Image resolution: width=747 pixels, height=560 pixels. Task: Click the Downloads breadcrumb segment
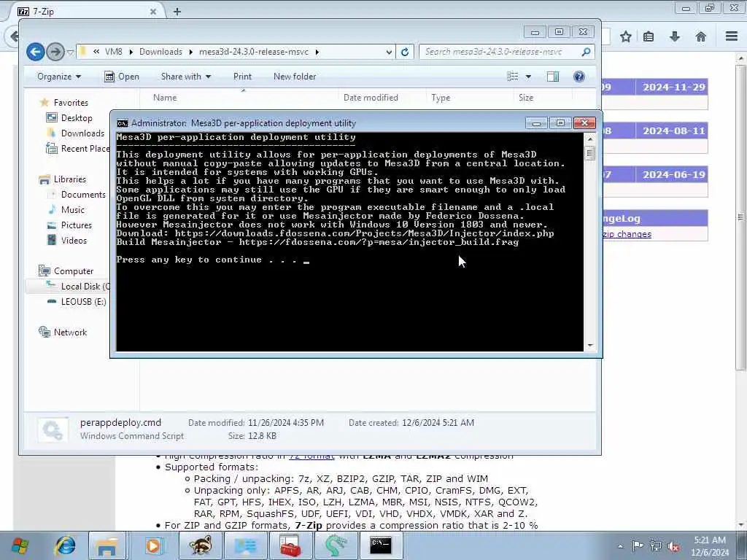(x=160, y=52)
